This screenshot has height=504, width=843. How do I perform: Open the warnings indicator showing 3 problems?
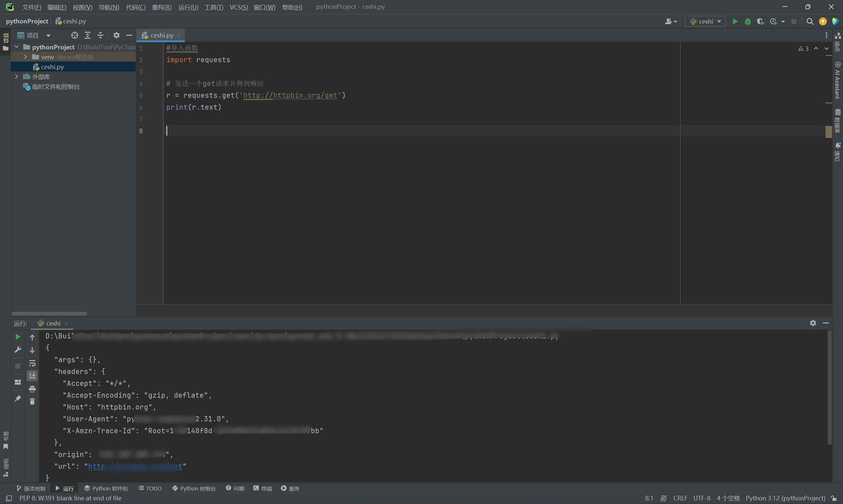803,49
